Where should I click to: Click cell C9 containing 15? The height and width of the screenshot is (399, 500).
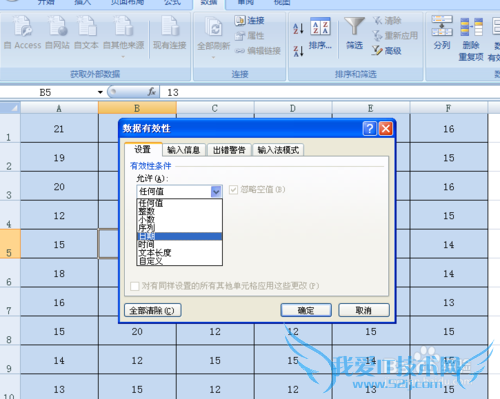coord(215,360)
